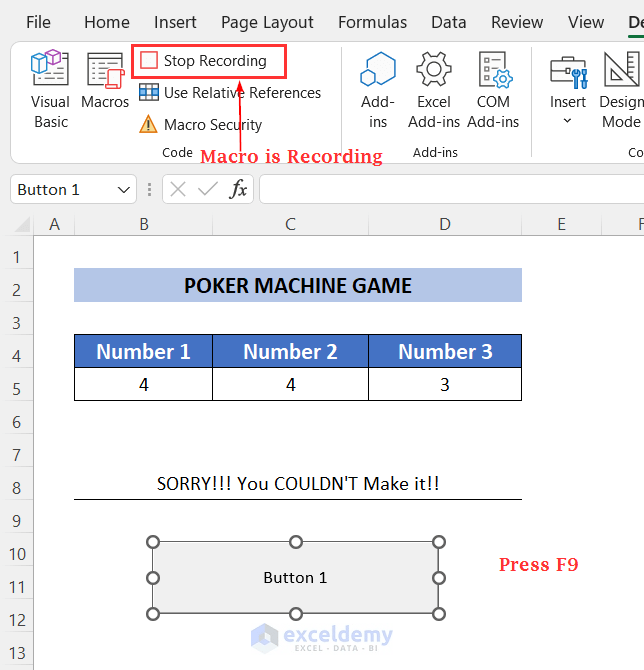The image size is (644, 670).
Task: Open the Macros dialog
Action: (105, 80)
